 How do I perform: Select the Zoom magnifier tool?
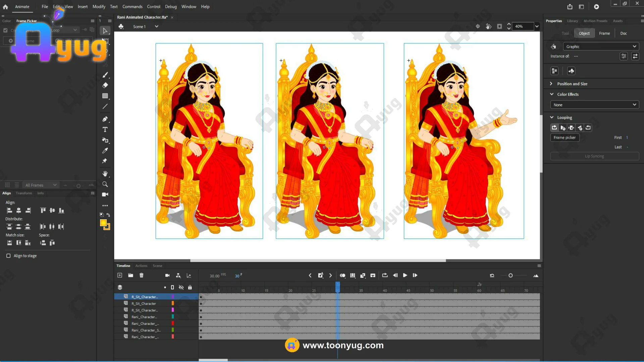[x=105, y=184]
